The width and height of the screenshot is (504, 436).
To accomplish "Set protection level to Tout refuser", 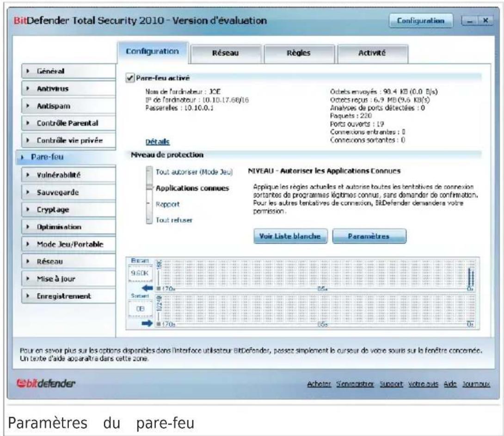I will click(174, 221).
